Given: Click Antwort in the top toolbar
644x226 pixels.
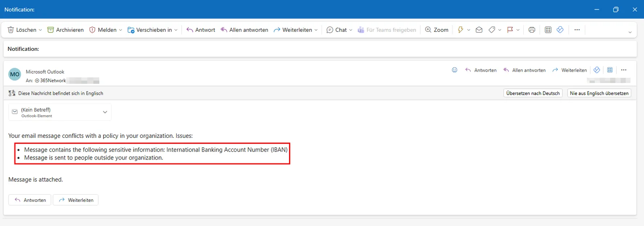Looking at the screenshot, I should [201, 30].
